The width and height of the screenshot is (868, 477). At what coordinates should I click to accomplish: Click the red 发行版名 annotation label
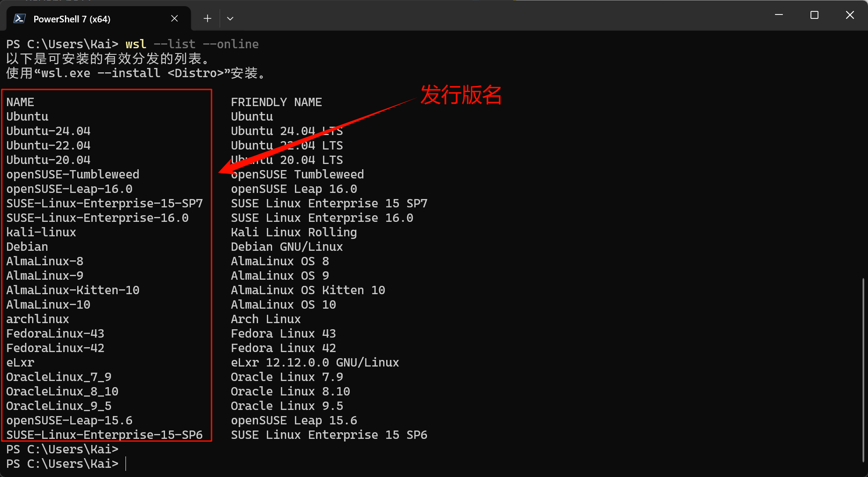pyautogui.click(x=461, y=95)
